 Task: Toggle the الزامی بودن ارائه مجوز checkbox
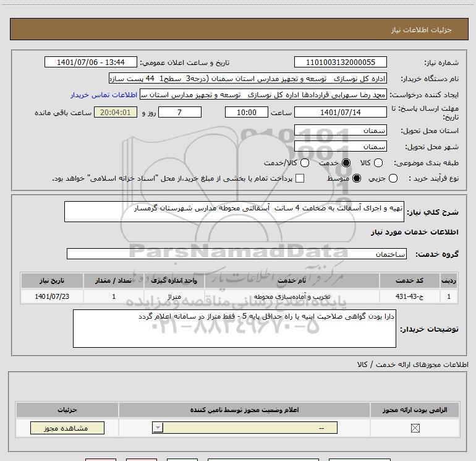click(x=415, y=428)
